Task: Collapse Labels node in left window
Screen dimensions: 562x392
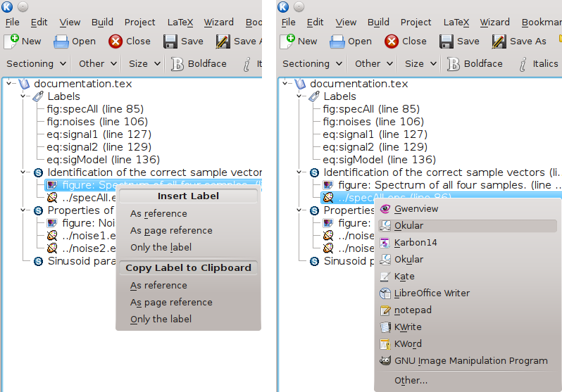Action: [23, 96]
